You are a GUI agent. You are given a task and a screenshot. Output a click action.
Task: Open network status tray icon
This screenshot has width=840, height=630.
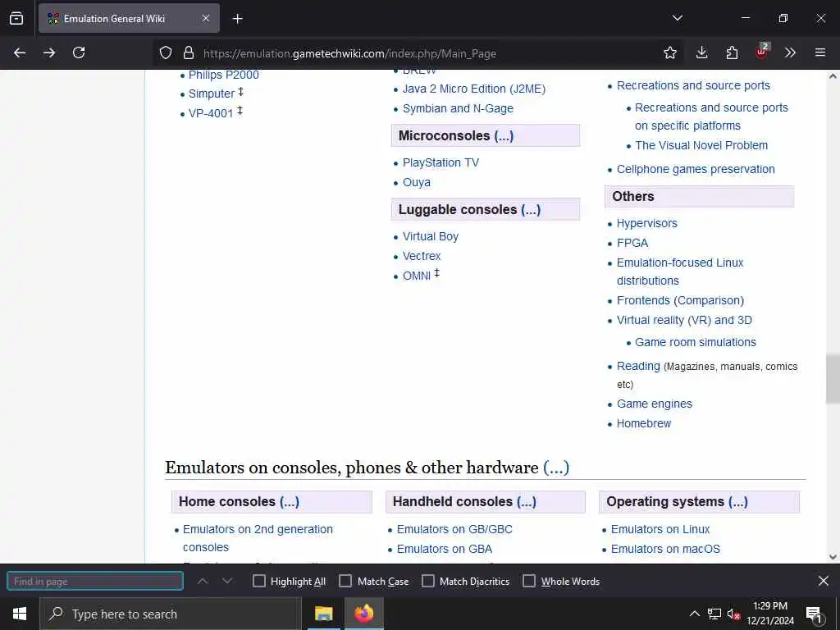click(x=714, y=614)
